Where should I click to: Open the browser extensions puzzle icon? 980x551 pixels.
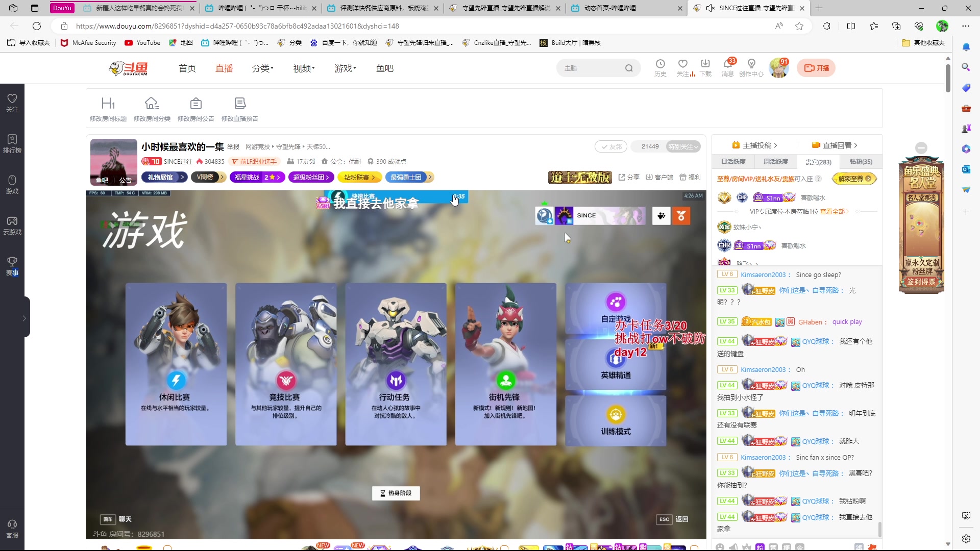coord(826,26)
